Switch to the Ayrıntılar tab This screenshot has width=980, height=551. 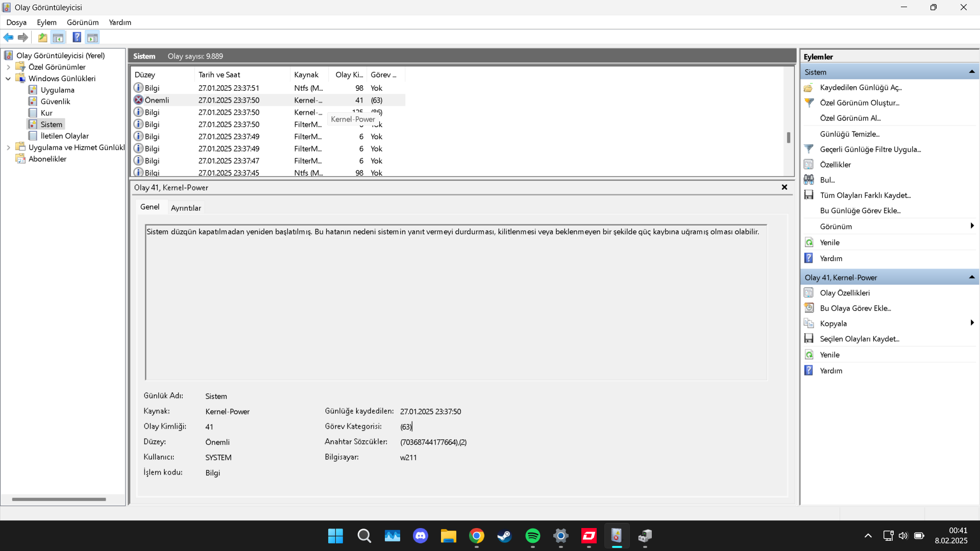pyautogui.click(x=186, y=208)
